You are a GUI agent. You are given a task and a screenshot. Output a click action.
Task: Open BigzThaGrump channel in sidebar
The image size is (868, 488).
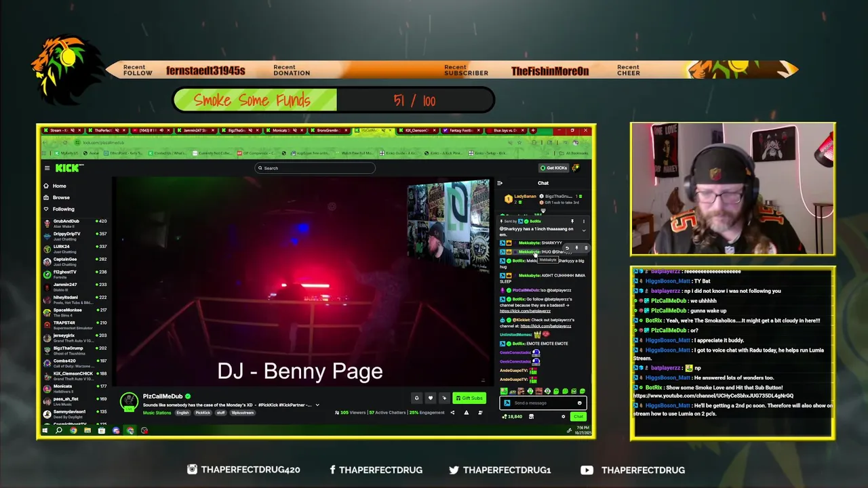pos(75,350)
